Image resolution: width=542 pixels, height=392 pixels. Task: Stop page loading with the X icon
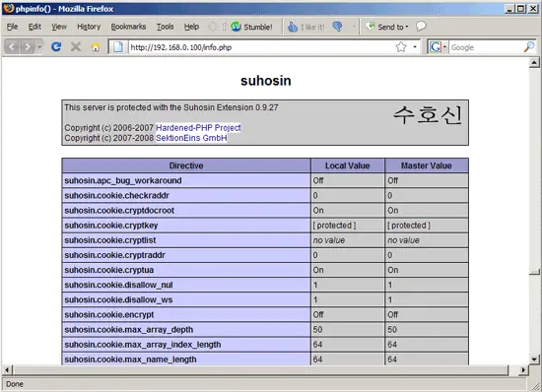tap(76, 46)
